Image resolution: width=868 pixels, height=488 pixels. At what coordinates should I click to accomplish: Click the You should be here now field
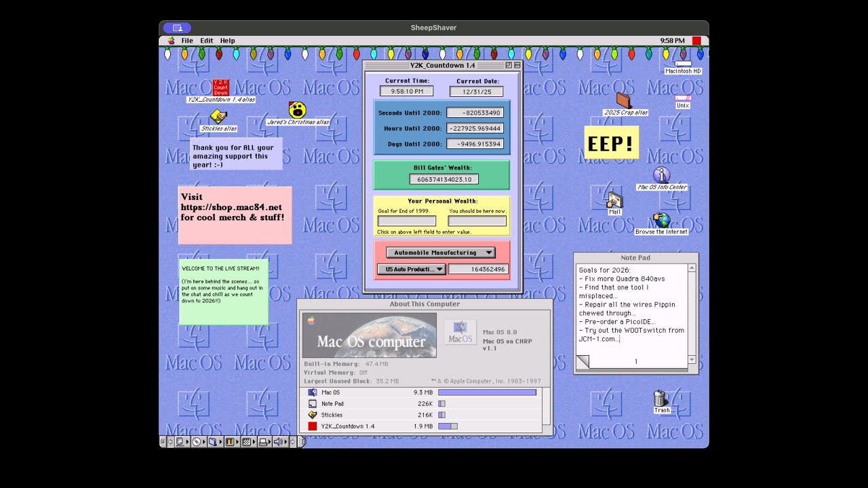click(477, 221)
